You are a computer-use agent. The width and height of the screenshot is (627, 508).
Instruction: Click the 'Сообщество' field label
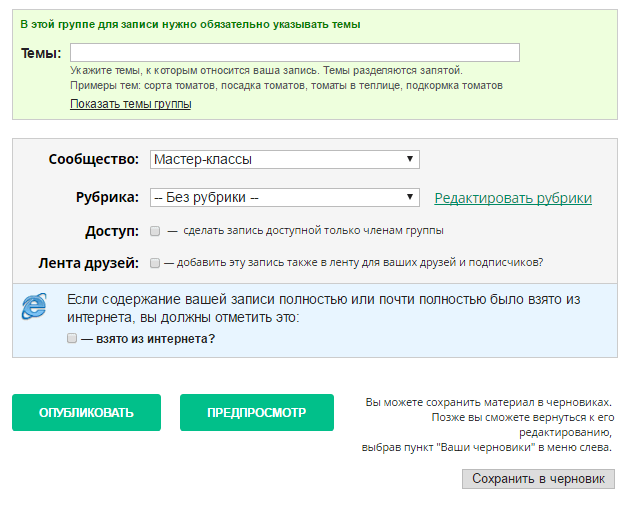coord(93,160)
